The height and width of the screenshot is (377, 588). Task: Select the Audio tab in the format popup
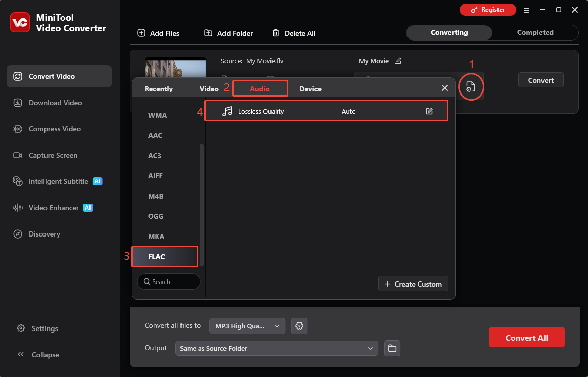[x=260, y=89]
